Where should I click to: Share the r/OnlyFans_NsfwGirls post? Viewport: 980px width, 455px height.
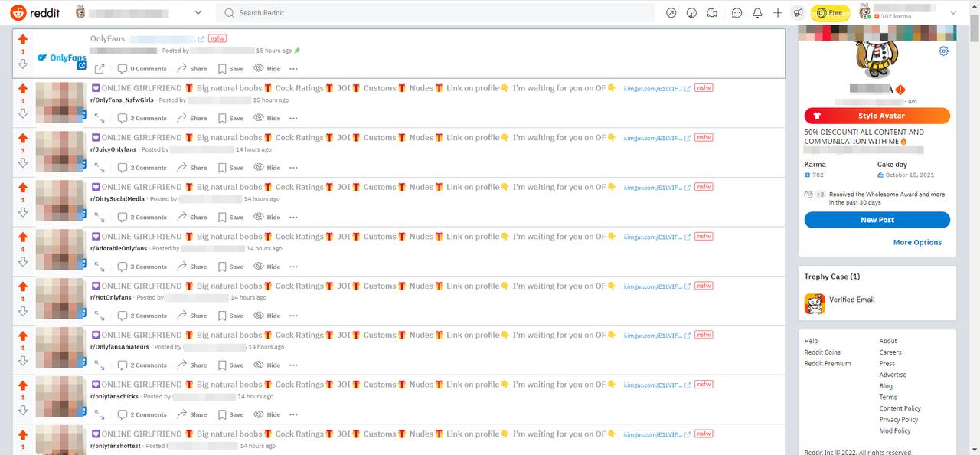tap(192, 118)
